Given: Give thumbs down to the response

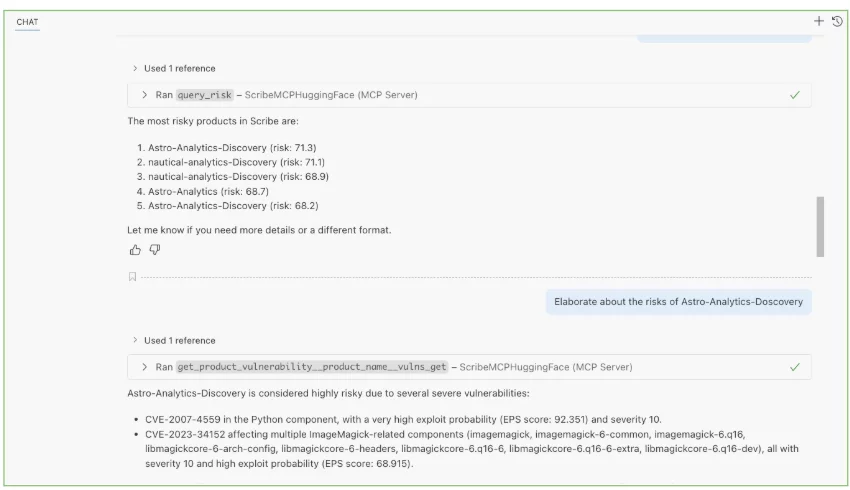Looking at the screenshot, I should 155,249.
